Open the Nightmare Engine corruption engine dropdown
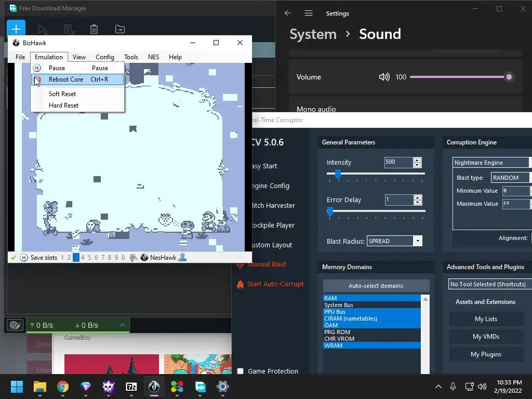 [492, 163]
